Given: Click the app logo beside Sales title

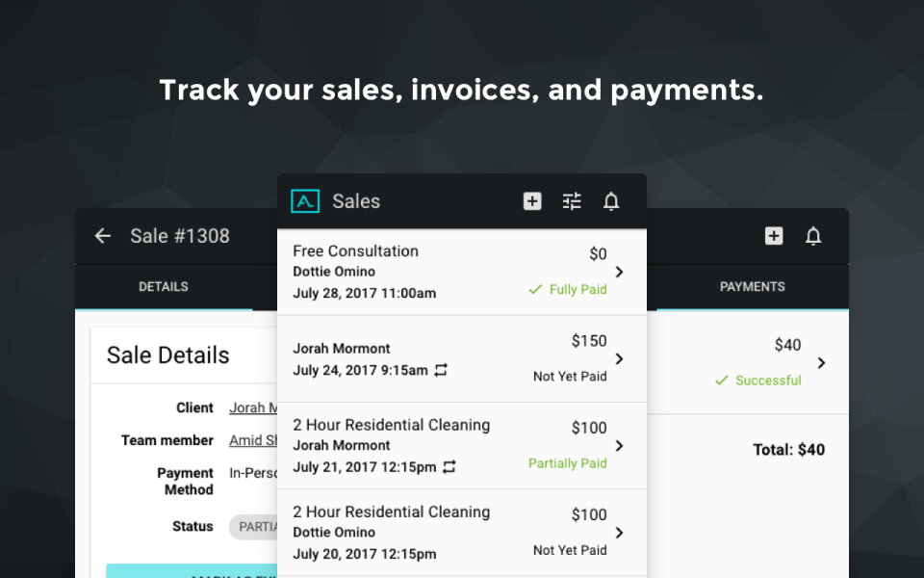Looking at the screenshot, I should (x=305, y=201).
